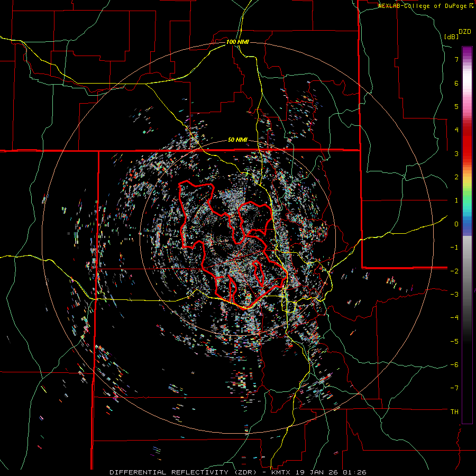Click the "TH" threshold label on scale

coord(454,412)
